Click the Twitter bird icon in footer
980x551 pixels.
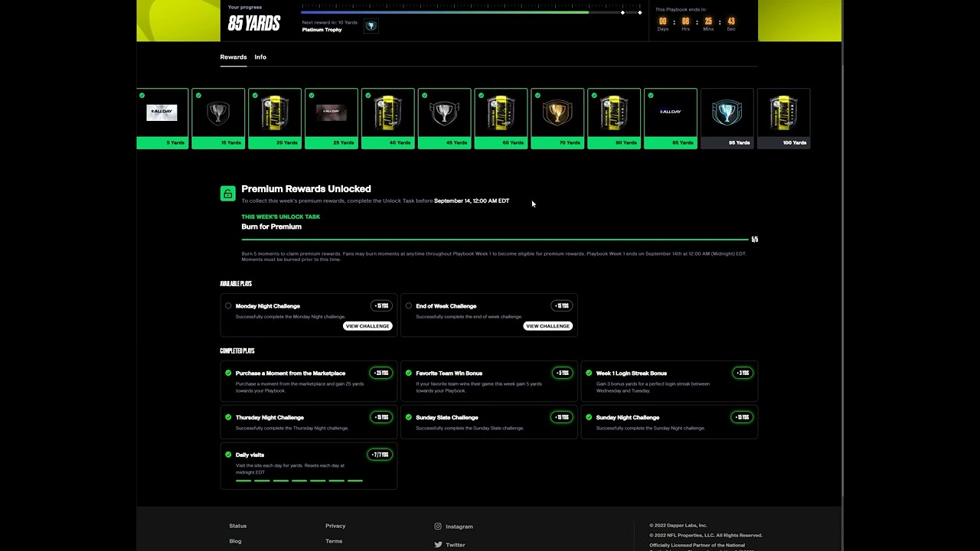(x=438, y=545)
